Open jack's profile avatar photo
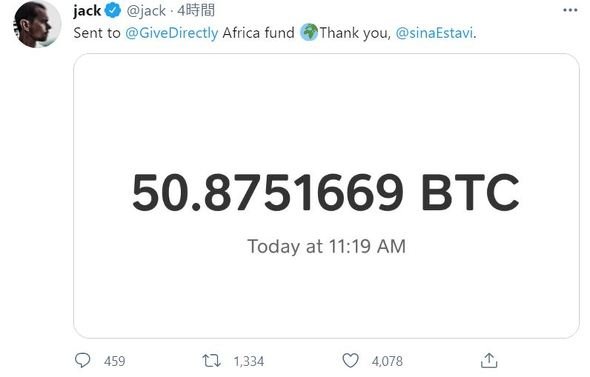Viewport: 590px width, 377px height. click(x=37, y=24)
